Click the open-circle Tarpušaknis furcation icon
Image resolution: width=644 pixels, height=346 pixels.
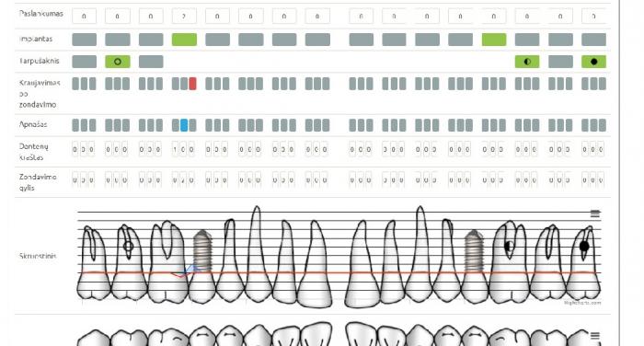118,62
